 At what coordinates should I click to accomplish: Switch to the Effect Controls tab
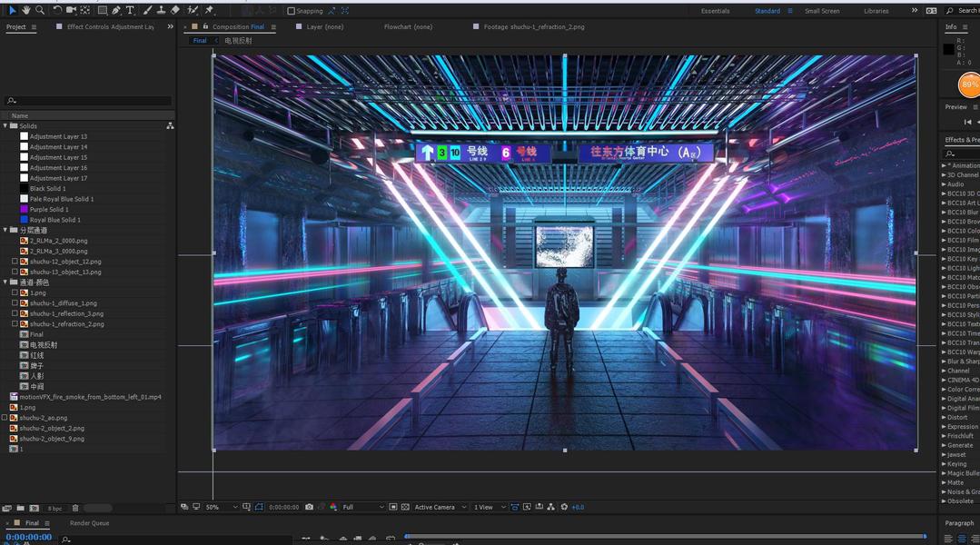pos(110,27)
